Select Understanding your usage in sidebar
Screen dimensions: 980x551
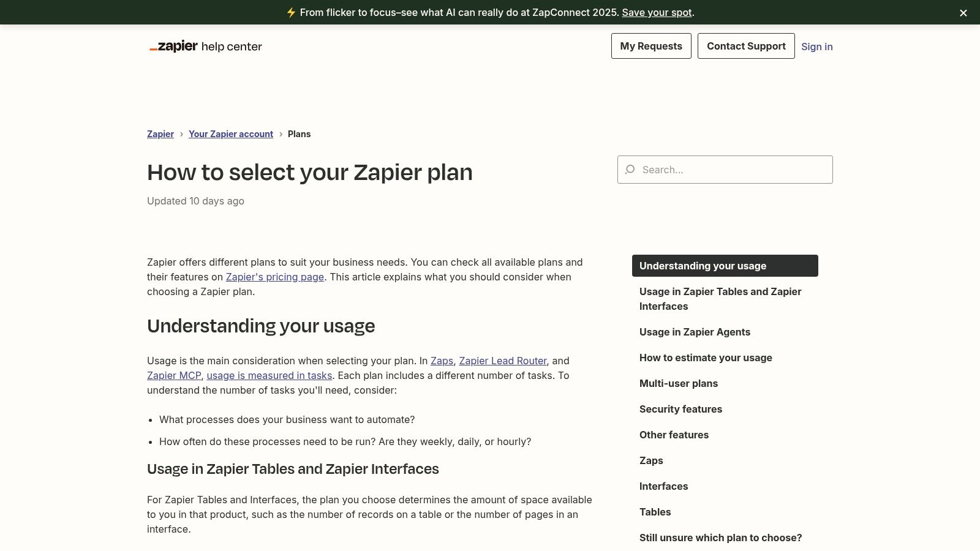[x=725, y=266]
